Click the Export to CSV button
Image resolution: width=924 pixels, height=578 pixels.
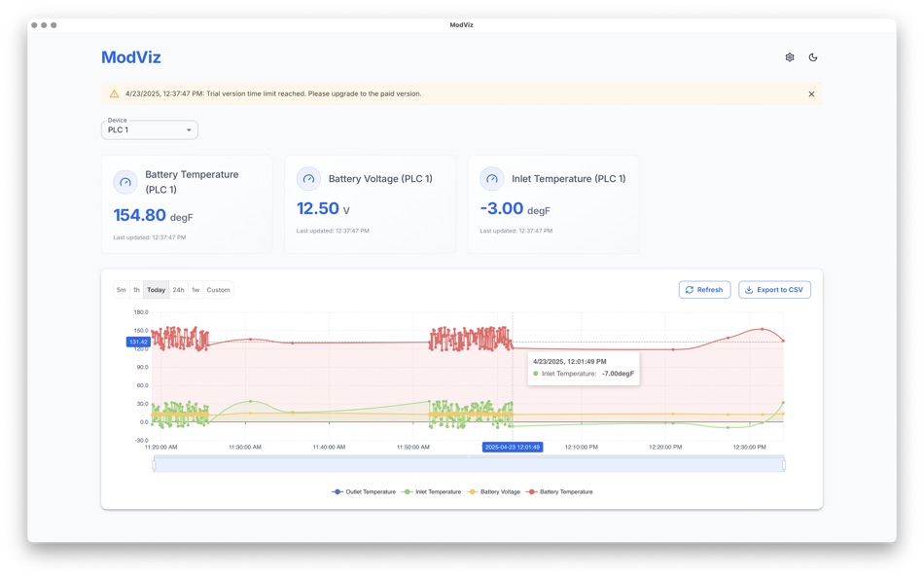click(x=774, y=290)
